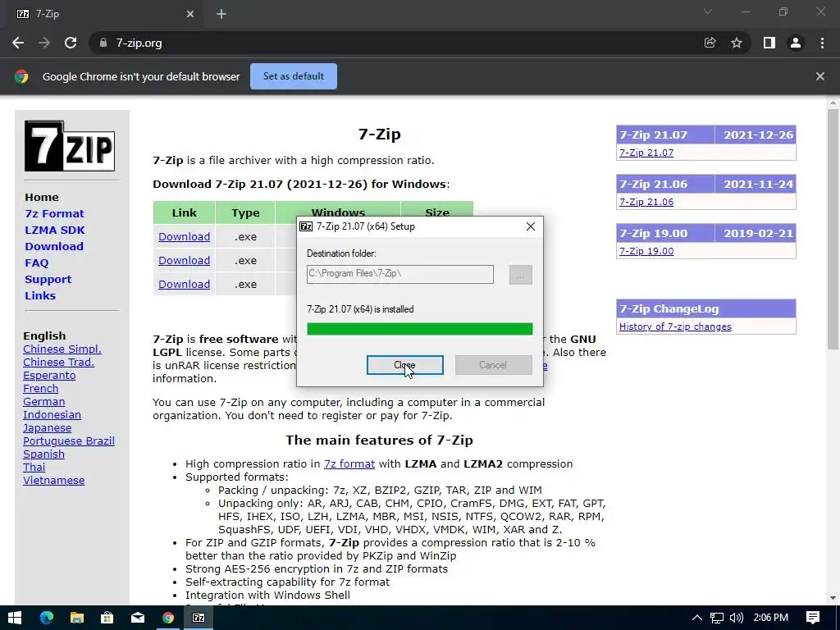
Task: Click the 7-Zip logo image
Action: tap(70, 146)
